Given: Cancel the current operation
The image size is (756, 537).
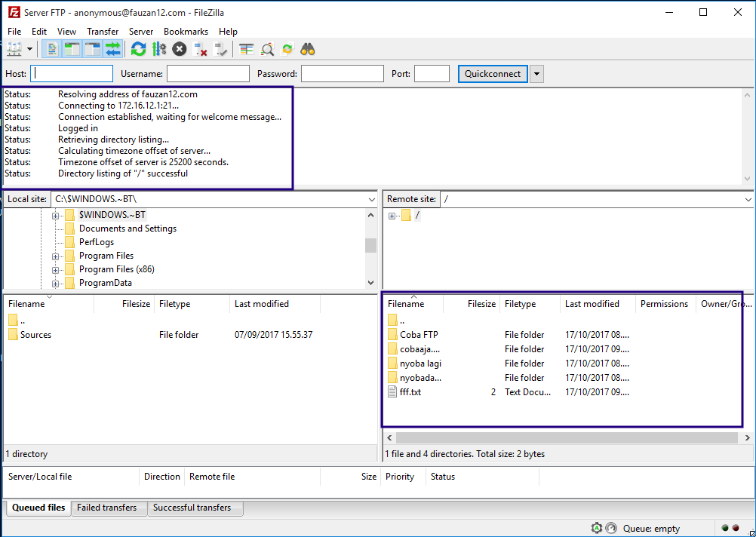Looking at the screenshot, I should [179, 48].
